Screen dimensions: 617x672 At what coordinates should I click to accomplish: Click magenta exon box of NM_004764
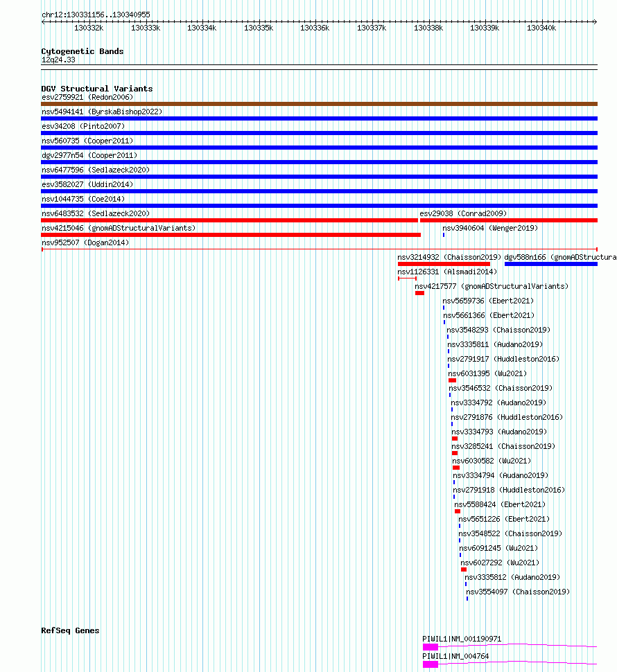pos(431,664)
